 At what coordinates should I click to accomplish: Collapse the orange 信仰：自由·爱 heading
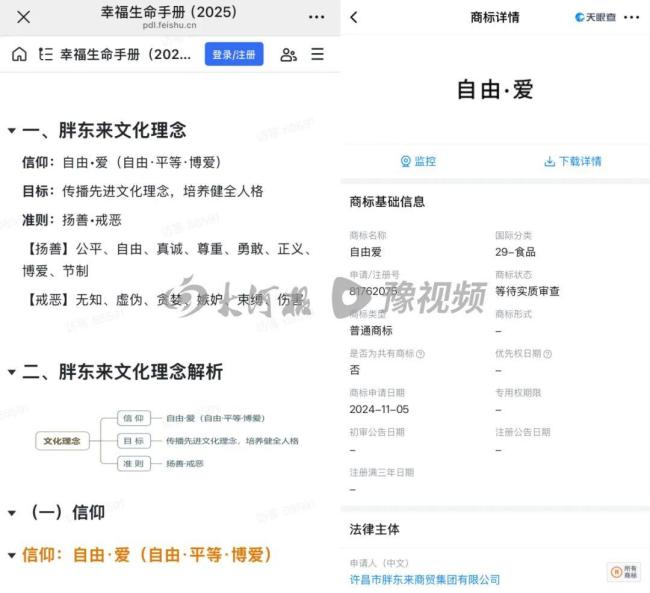pos(12,555)
